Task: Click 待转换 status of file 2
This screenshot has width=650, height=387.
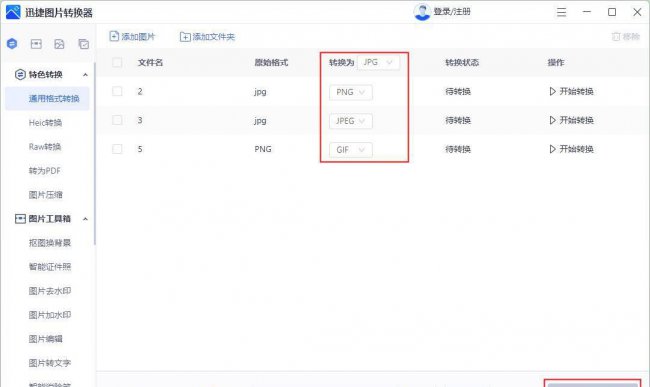Action: 458,91
